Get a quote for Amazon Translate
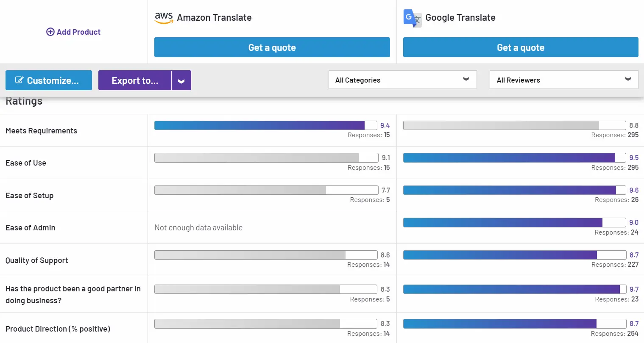This screenshot has width=644, height=343. click(x=272, y=47)
